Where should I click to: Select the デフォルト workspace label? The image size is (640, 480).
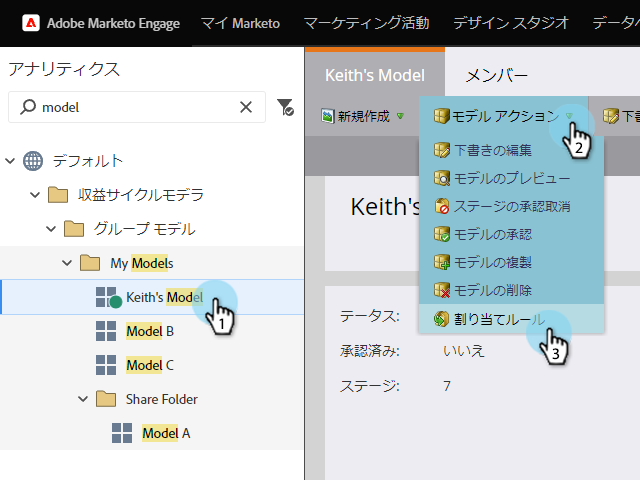87,161
